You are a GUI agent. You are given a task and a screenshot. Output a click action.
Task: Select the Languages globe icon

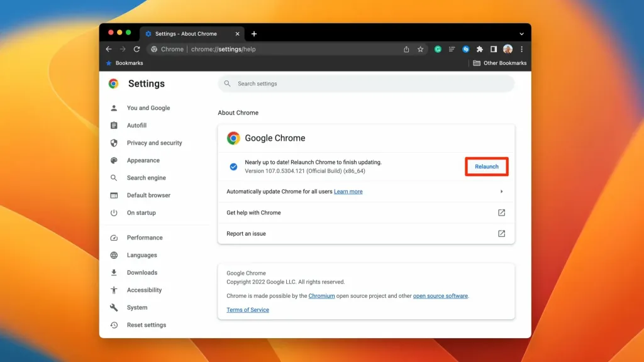point(114,255)
